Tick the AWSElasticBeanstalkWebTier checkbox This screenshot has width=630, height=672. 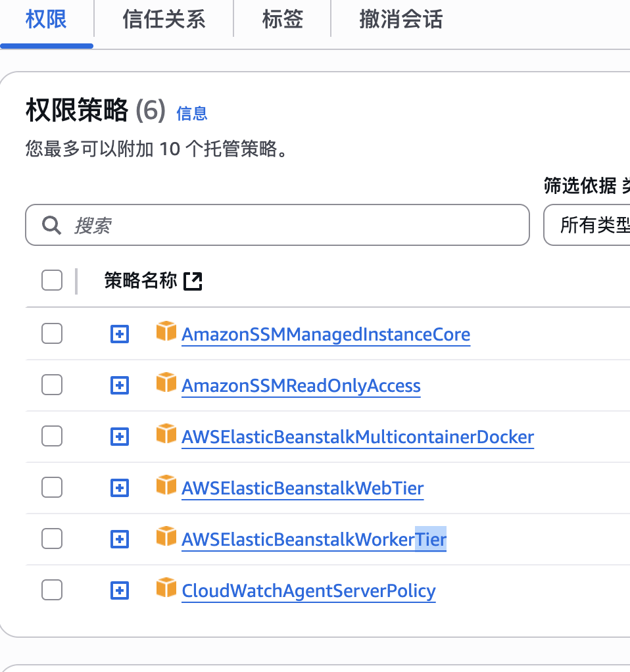coord(52,487)
